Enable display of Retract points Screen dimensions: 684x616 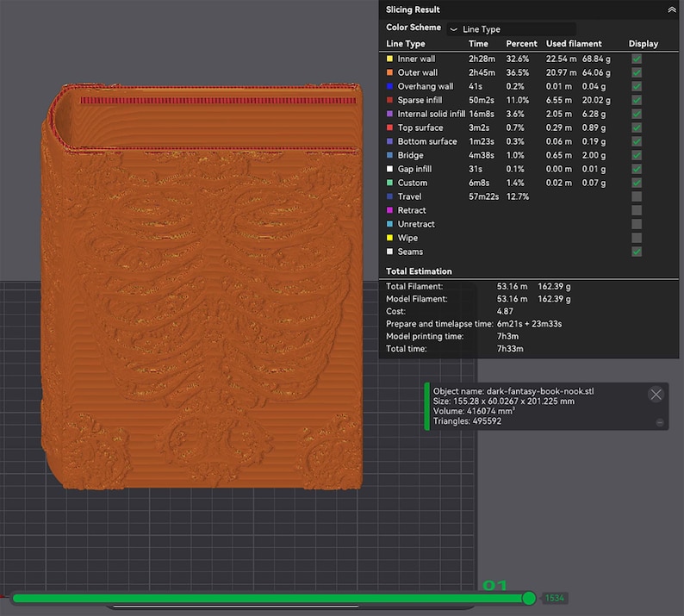[x=637, y=210]
